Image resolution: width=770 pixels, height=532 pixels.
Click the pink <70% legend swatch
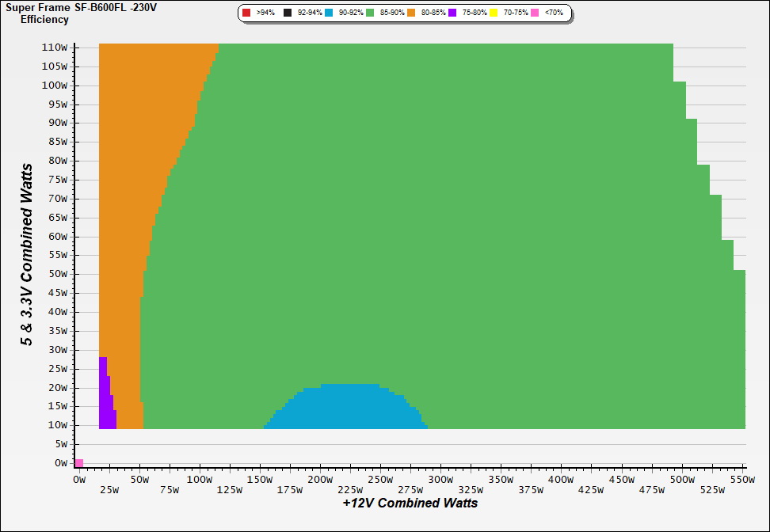pyautogui.click(x=535, y=13)
